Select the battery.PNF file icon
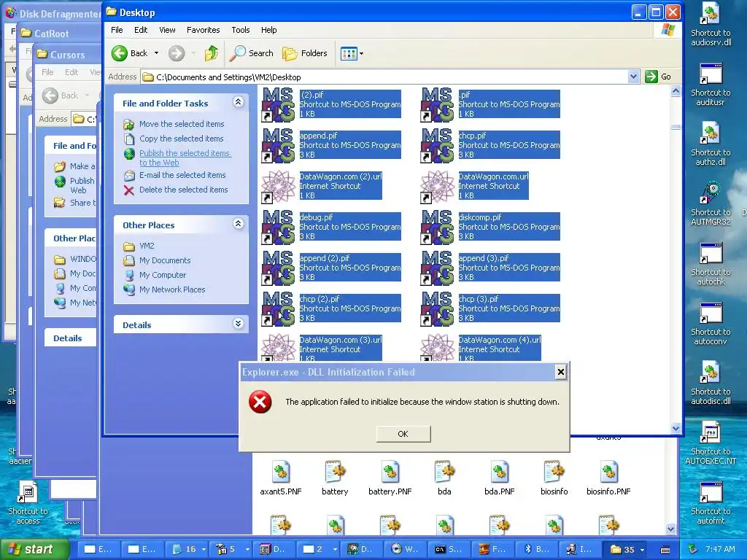The height and width of the screenshot is (560, 747). point(390,472)
